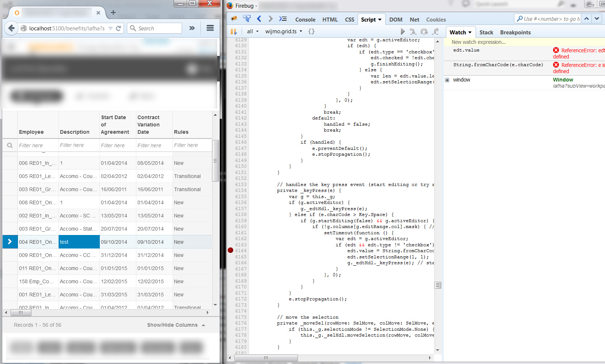
Task: Sort the grid by Employee column header
Action: (31, 132)
